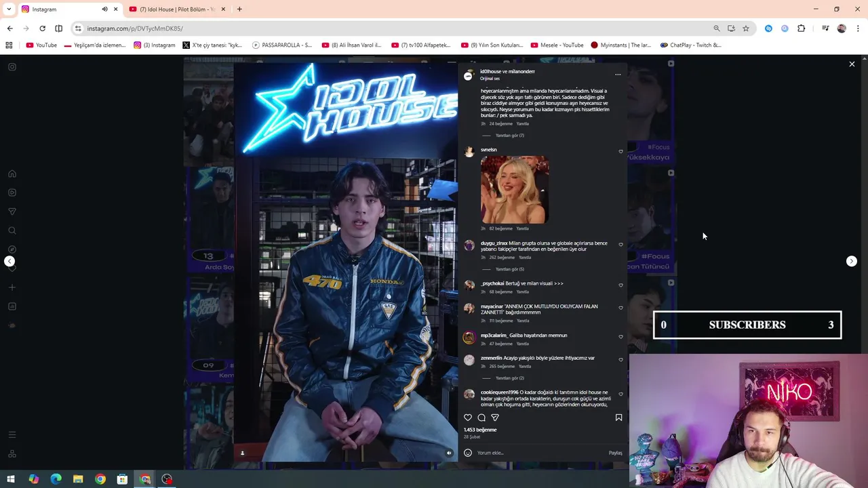Open the Myinstants bookmark
The image size is (868, 488).
pos(620,45)
